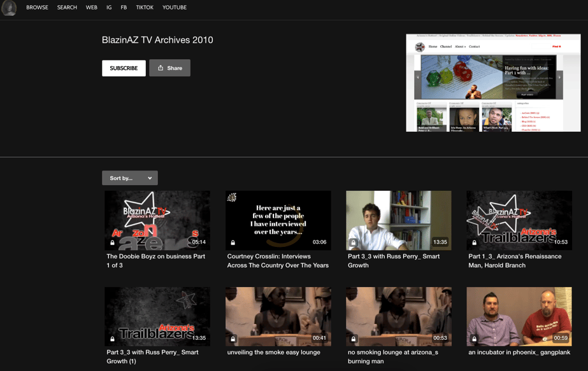Click lock icon on Doobie Boyz thumbnail
Image resolution: width=588 pixels, height=371 pixels.
tap(112, 242)
